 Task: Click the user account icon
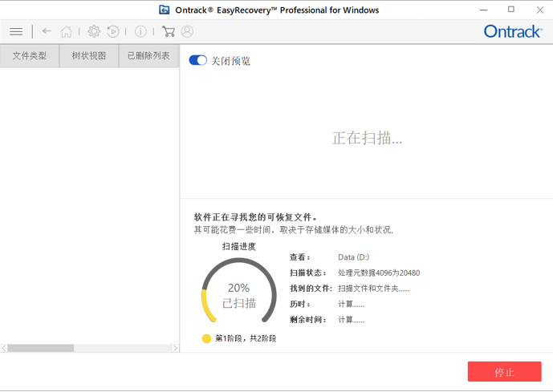click(x=187, y=32)
